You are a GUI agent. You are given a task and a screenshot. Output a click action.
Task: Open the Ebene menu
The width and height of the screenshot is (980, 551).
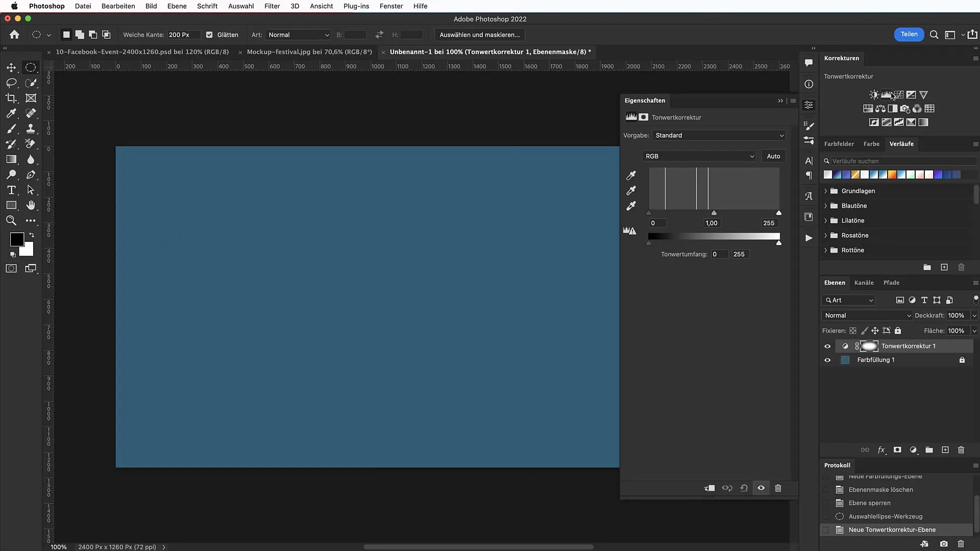(177, 6)
